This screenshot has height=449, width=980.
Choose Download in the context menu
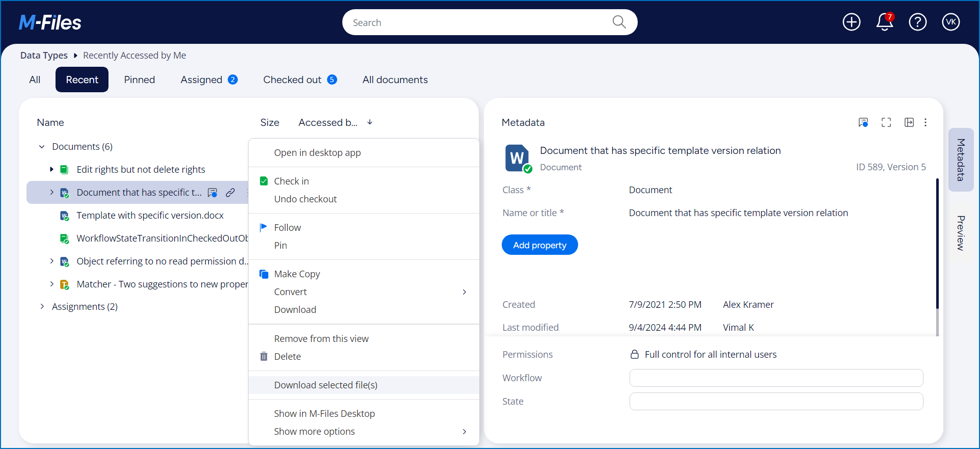(364, 310)
